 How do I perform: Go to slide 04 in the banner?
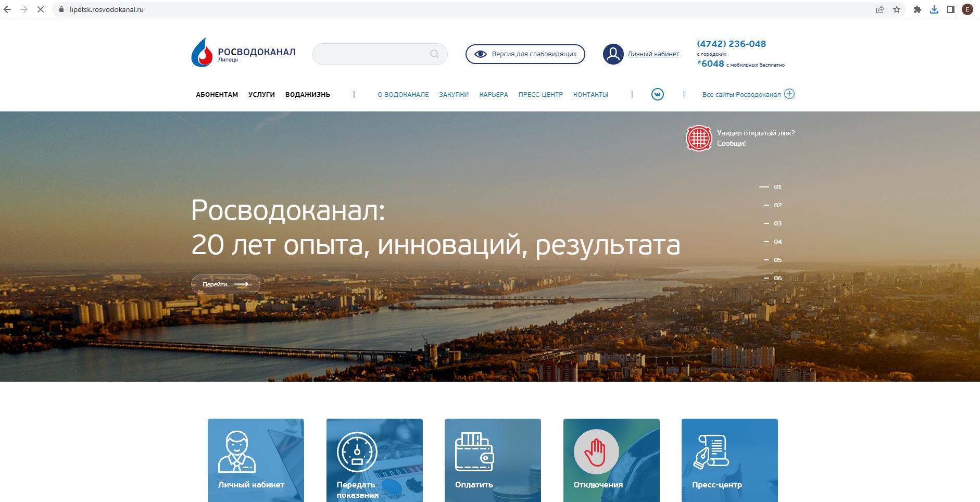(773, 242)
